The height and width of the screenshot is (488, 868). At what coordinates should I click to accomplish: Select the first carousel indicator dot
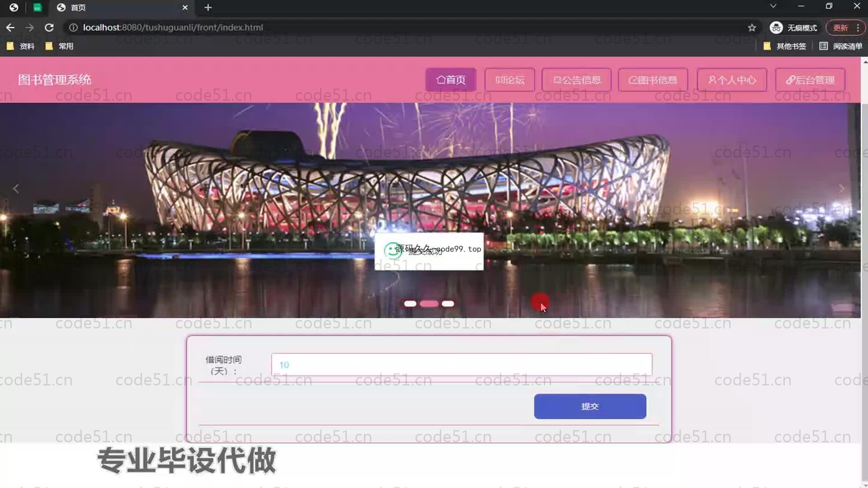(410, 304)
